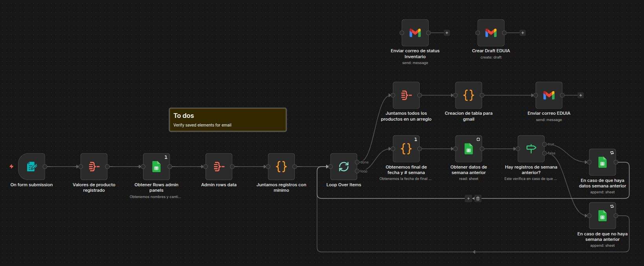Click the Loop Over Items label
The width and height of the screenshot is (644, 266).
click(x=344, y=185)
